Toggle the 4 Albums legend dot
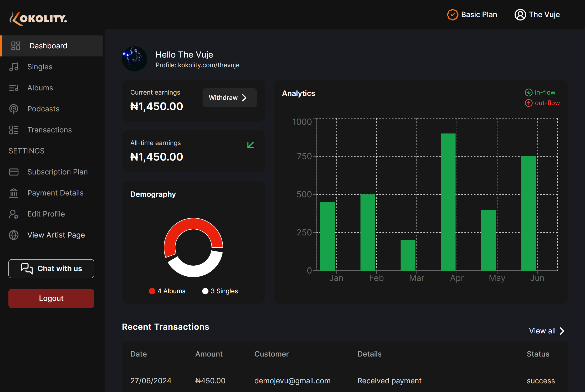The image size is (585, 392). [x=152, y=291]
